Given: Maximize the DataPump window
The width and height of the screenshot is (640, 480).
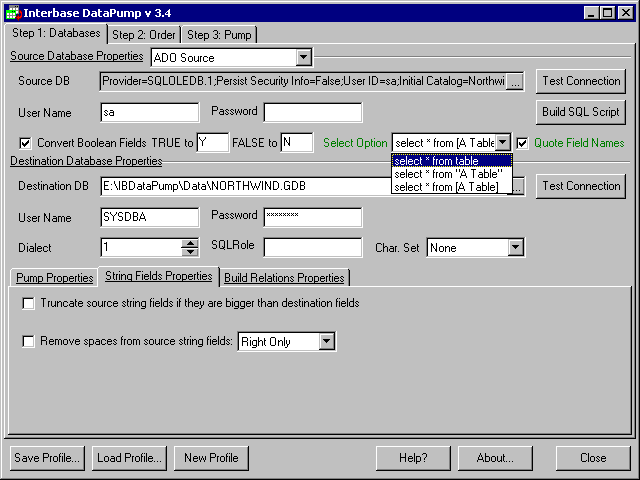Looking at the screenshot, I should (x=607, y=13).
